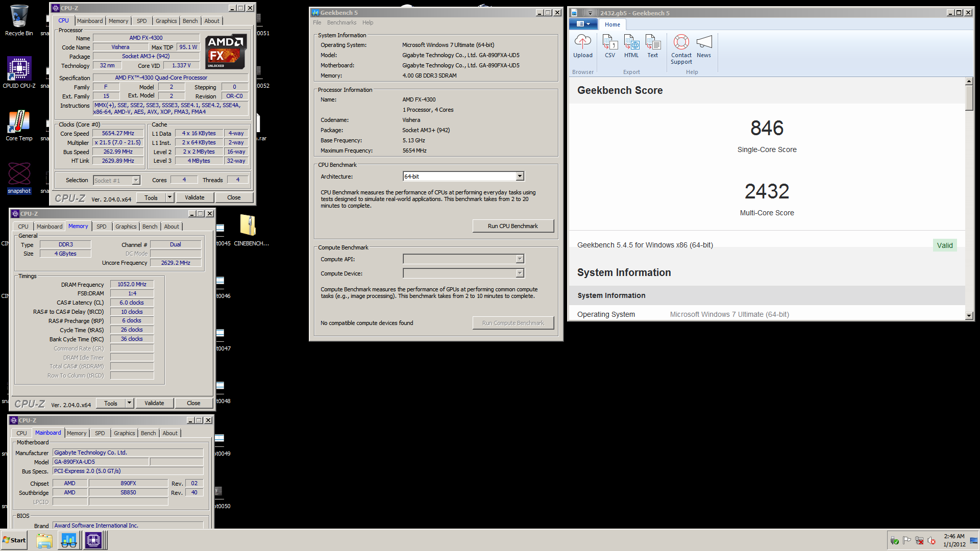This screenshot has height=551, width=980.
Task: Open the Geekbench File menu
Action: point(317,22)
